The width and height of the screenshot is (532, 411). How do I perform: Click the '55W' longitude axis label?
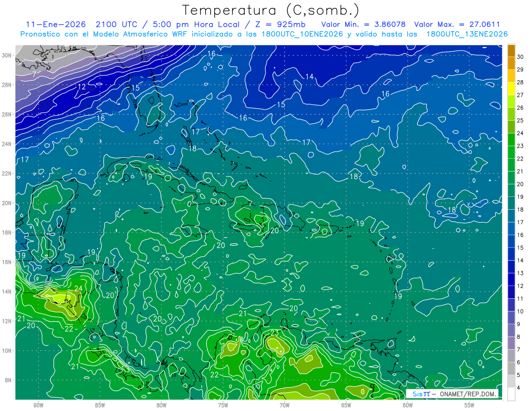coord(469,405)
